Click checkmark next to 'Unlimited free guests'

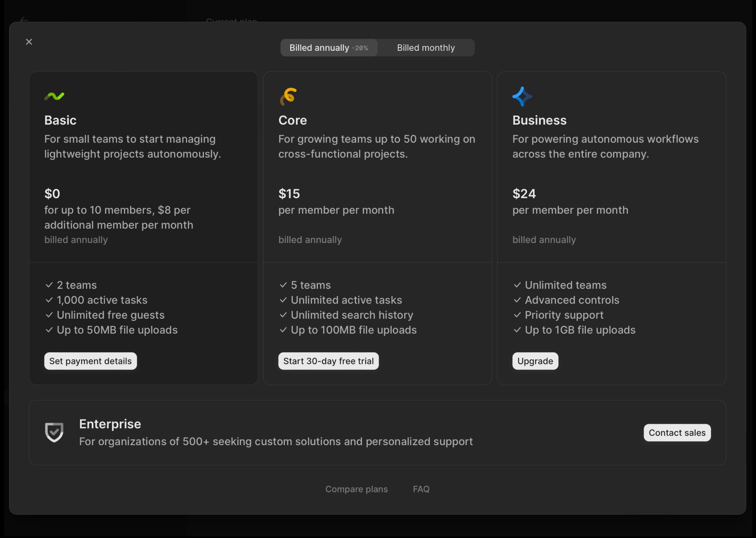coord(49,315)
